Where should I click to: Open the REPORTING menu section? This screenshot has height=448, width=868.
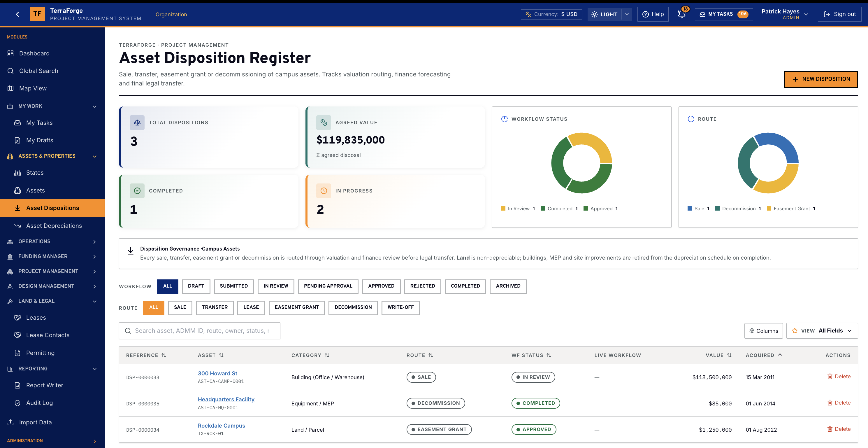52,368
